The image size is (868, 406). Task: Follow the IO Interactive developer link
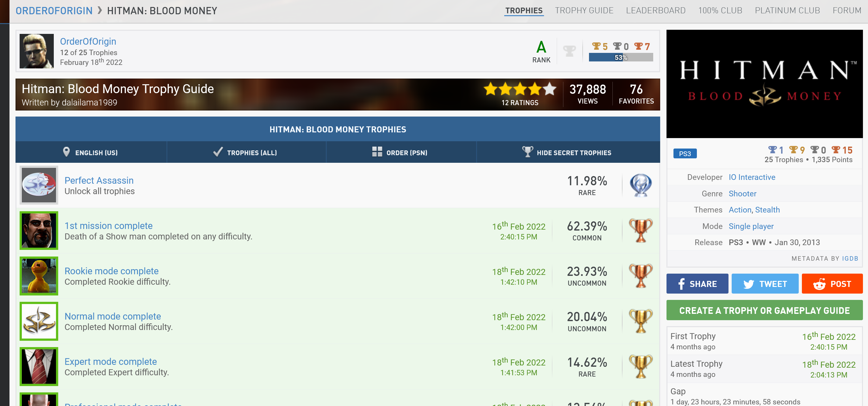point(751,177)
